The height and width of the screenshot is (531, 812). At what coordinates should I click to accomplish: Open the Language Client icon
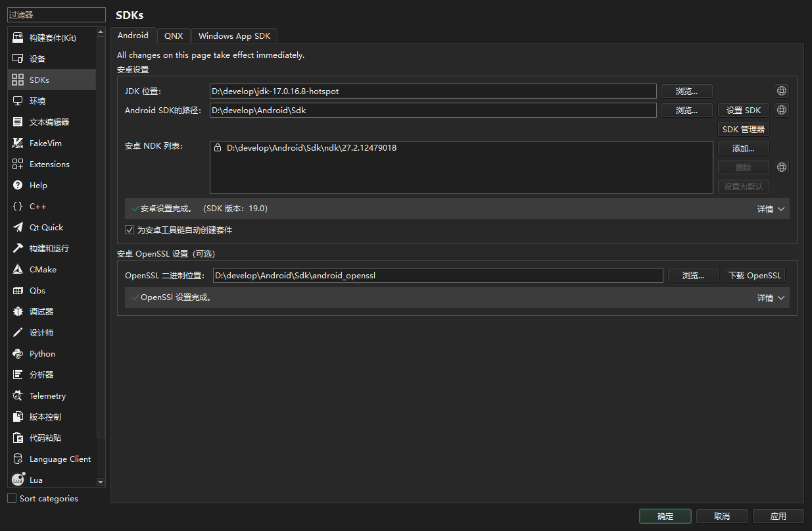[18, 459]
